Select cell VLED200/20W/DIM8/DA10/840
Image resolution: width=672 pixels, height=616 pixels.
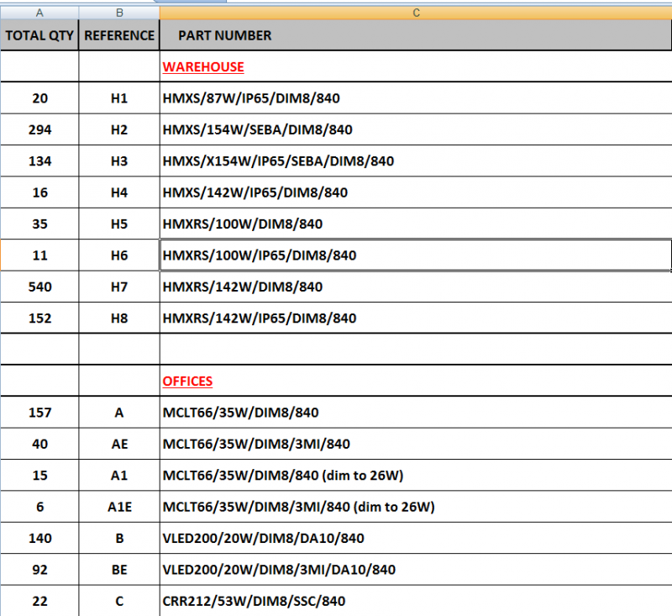[x=416, y=538]
